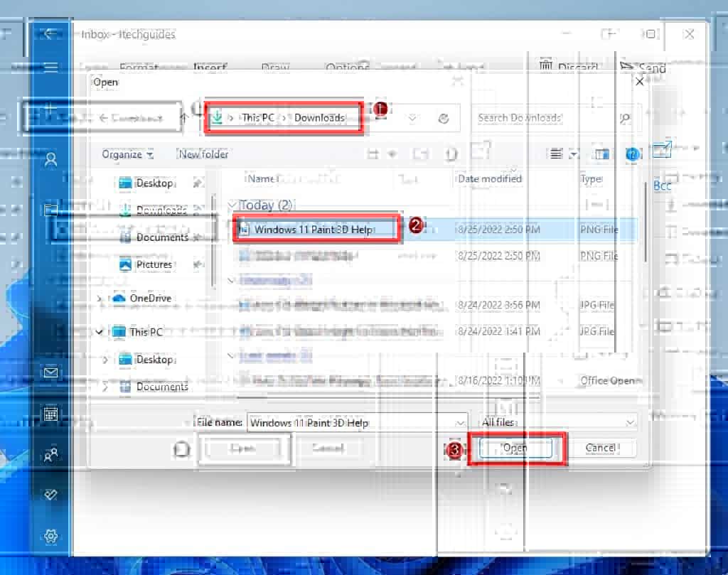Show the Bcc field link
728x575 pixels.
[662, 186]
